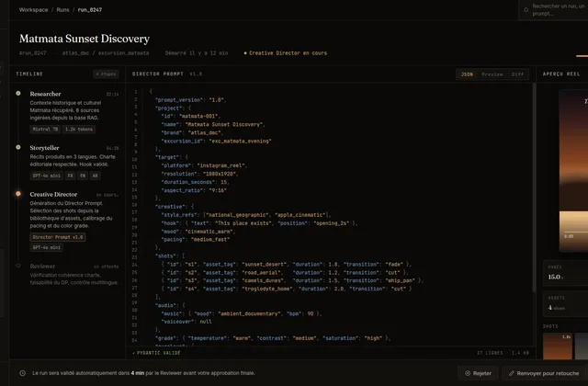Click the reel preview progress bar
This screenshot has width=588, height=386.
(x=576, y=233)
